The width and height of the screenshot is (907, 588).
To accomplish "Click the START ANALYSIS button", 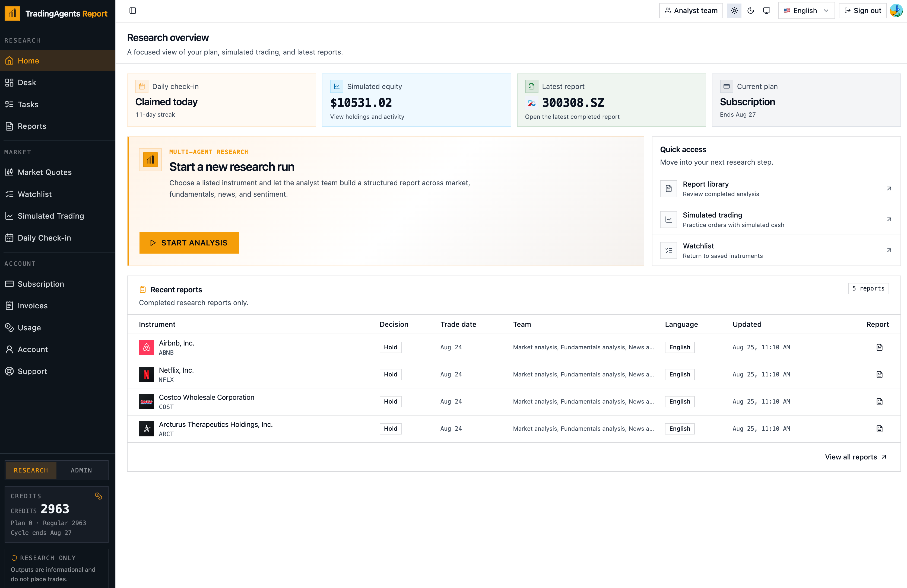I will (189, 242).
